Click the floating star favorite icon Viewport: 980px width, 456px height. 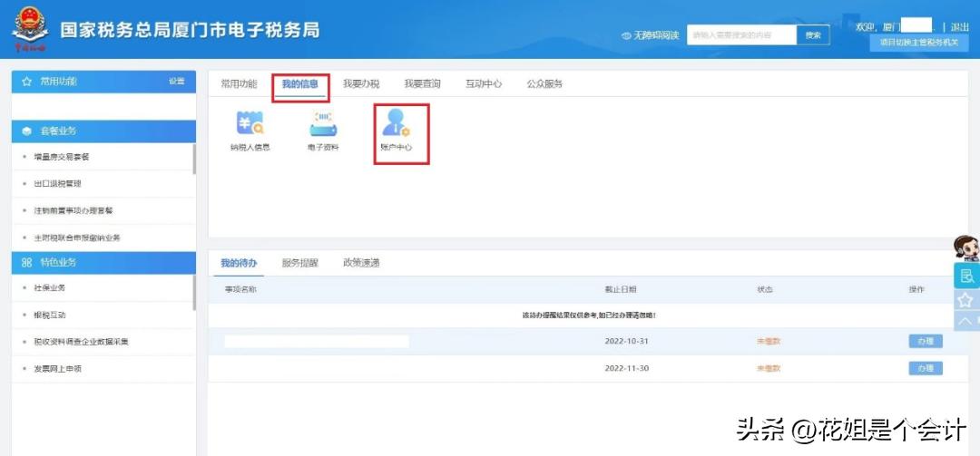point(967,300)
